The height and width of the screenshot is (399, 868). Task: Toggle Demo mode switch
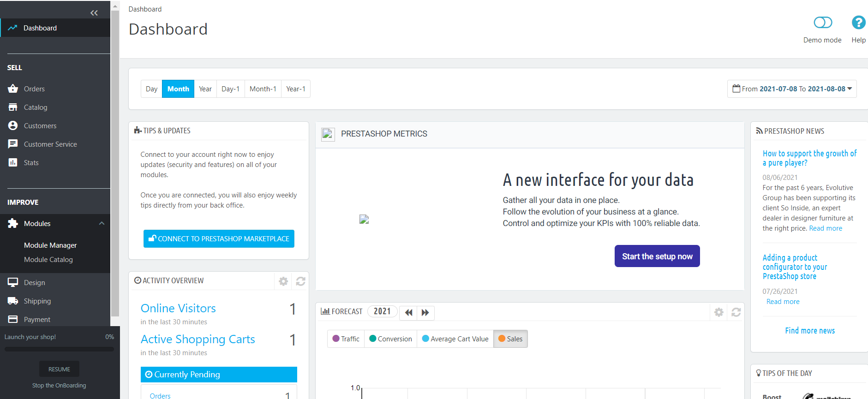823,22
